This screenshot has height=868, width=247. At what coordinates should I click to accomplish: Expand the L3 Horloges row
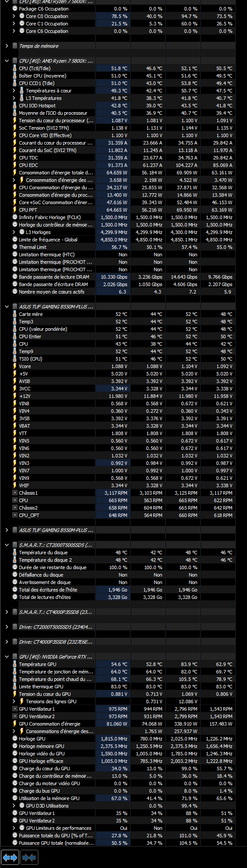[14, 232]
